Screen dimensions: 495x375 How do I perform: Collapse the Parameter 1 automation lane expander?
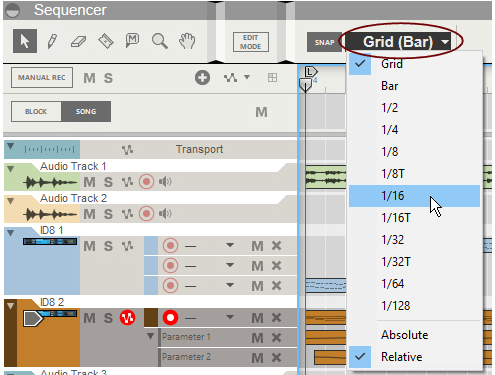click(151, 336)
